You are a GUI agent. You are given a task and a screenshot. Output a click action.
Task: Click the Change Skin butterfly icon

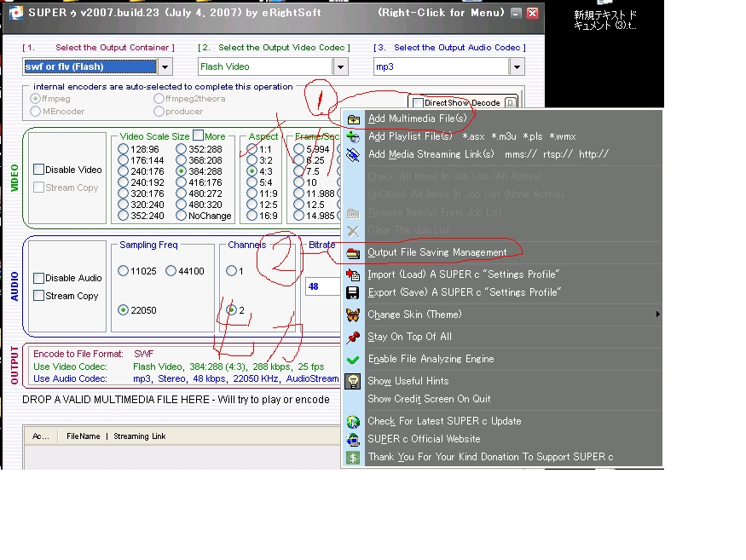click(353, 315)
